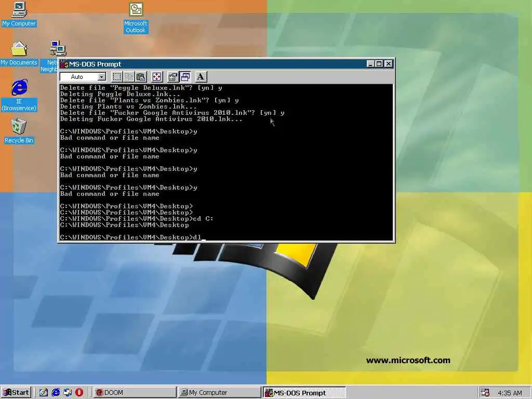This screenshot has height=399, width=532.
Task: Click the 'Deleting Plants vs Zombies.lnk...' line
Action: pos(128,107)
